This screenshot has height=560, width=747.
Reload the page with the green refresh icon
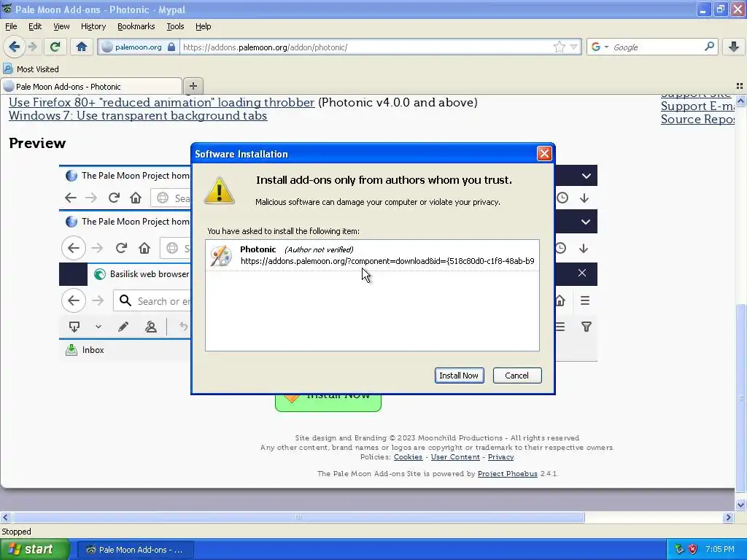coord(55,47)
